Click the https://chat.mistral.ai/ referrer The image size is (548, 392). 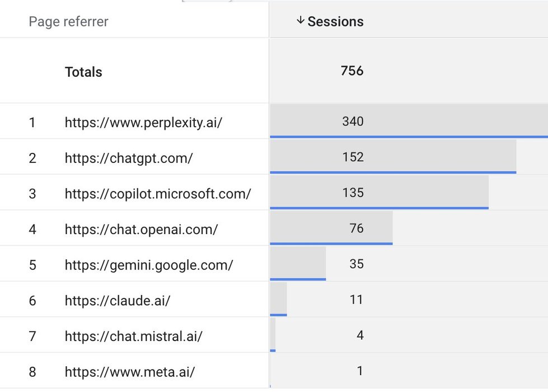coord(133,337)
